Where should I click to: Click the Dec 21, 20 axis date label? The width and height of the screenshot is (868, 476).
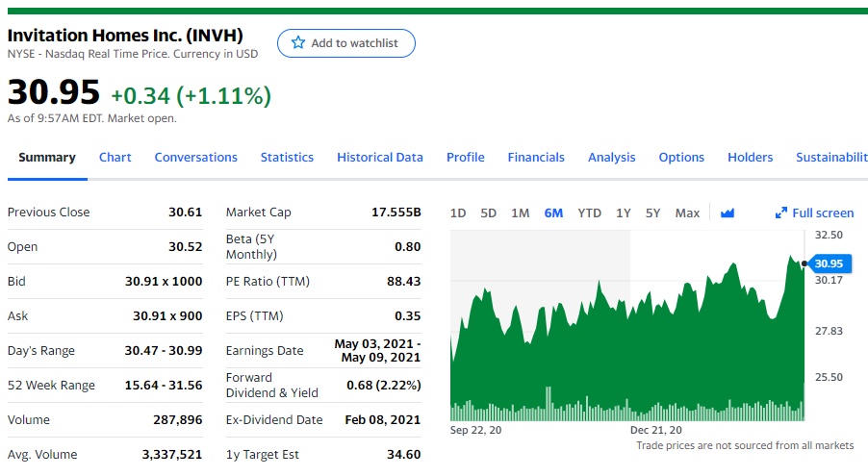[656, 430]
